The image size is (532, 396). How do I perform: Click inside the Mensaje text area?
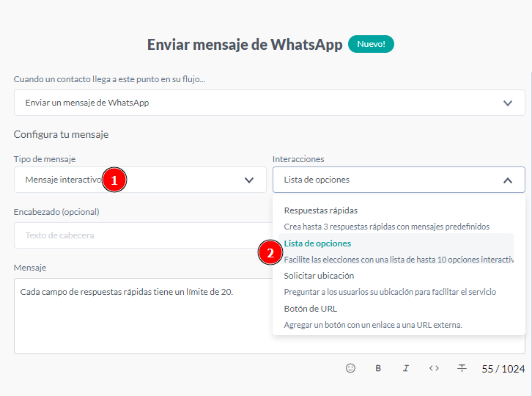pyautogui.click(x=139, y=323)
